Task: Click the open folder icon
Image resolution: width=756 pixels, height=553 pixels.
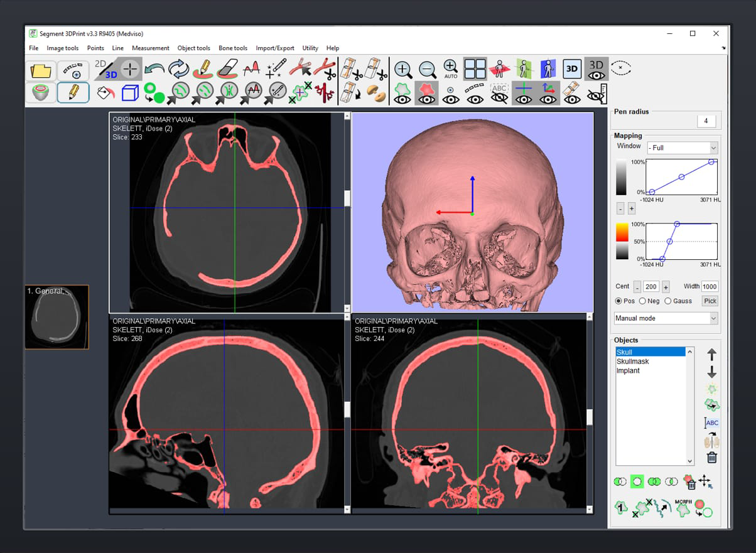Action: [41, 70]
